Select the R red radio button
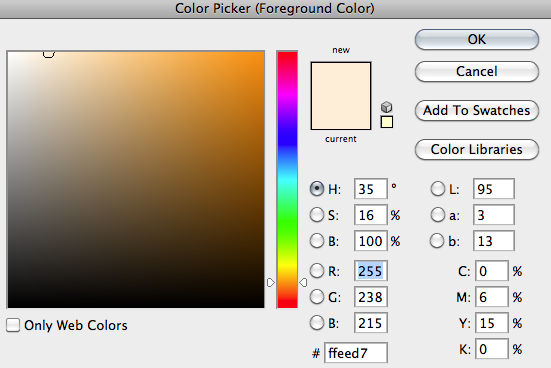This screenshot has height=368, width=551. (317, 271)
